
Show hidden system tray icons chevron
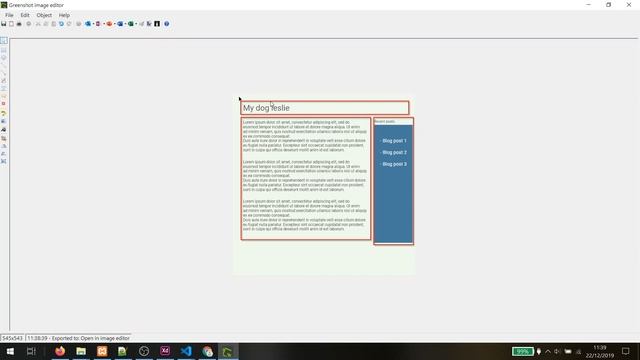pyautogui.click(x=548, y=351)
